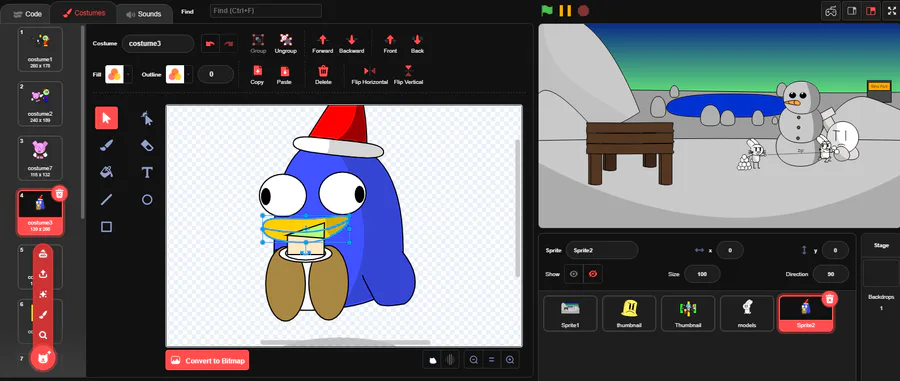The width and height of the screenshot is (900, 381).
Task: Select the Brush tool
Action: tap(106, 145)
